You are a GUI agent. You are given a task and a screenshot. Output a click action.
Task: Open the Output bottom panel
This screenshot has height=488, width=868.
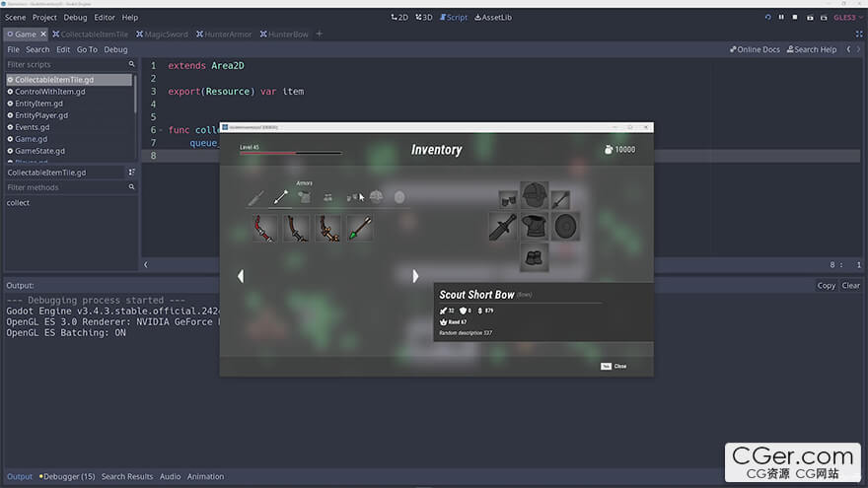pyautogui.click(x=20, y=476)
